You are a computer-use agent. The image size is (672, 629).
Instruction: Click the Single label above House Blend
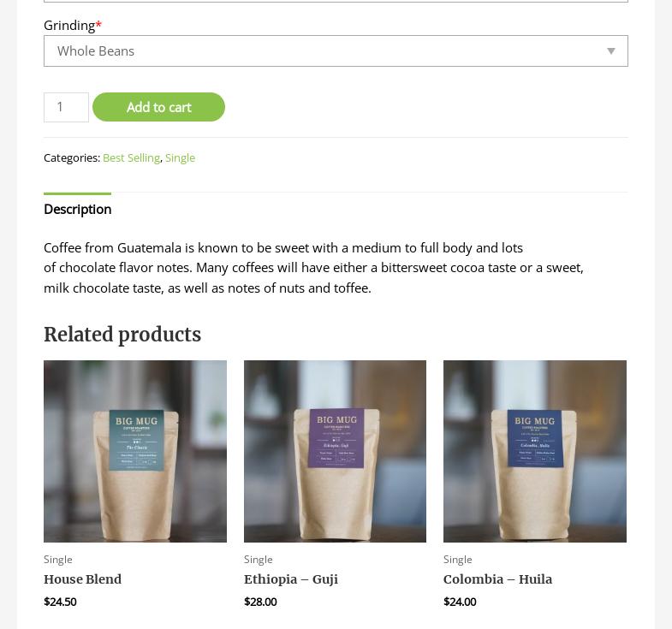[x=58, y=559]
